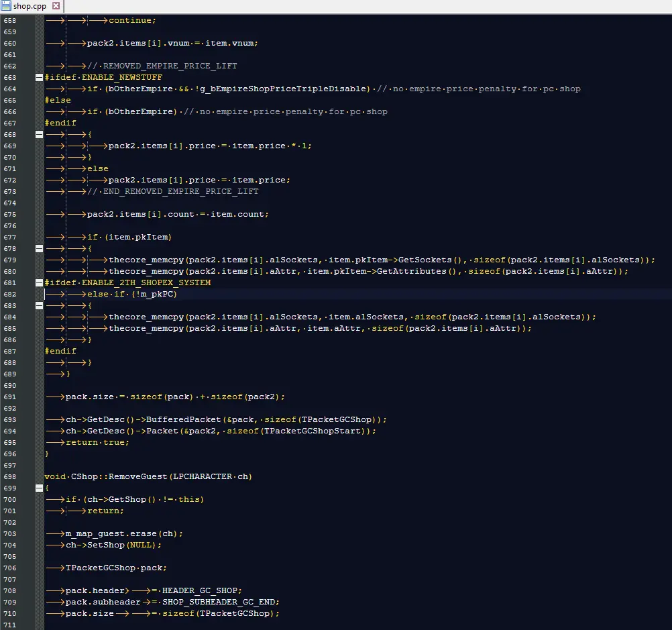Click the '// REMOVED_EMPIRE_PRICE_LIFT' comment
The width and height of the screenshot is (672, 630).
(x=162, y=66)
